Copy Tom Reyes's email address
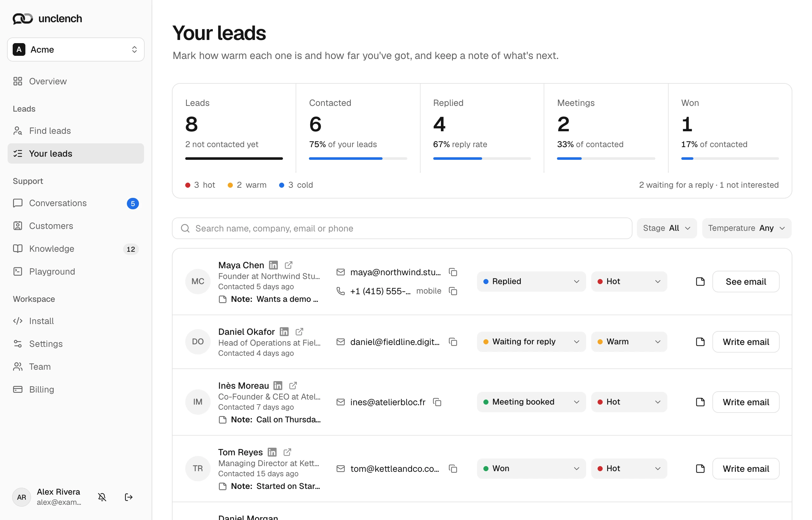Screen dimensions: 812x520 click(x=453, y=469)
